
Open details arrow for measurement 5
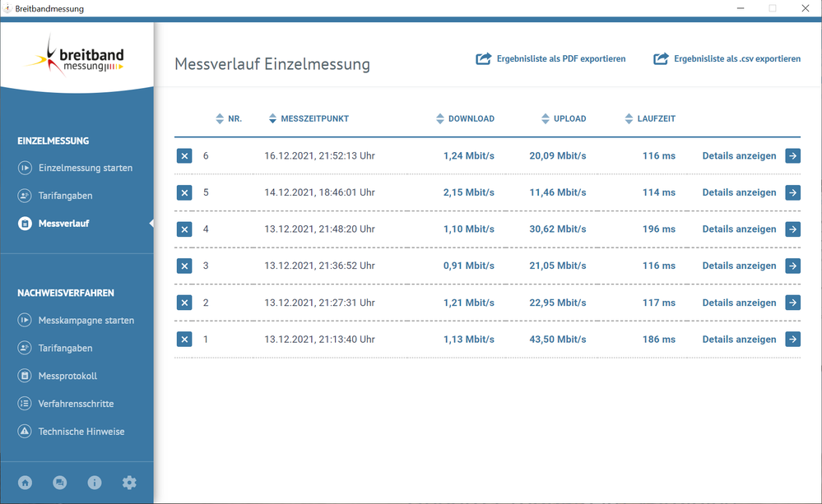point(792,192)
